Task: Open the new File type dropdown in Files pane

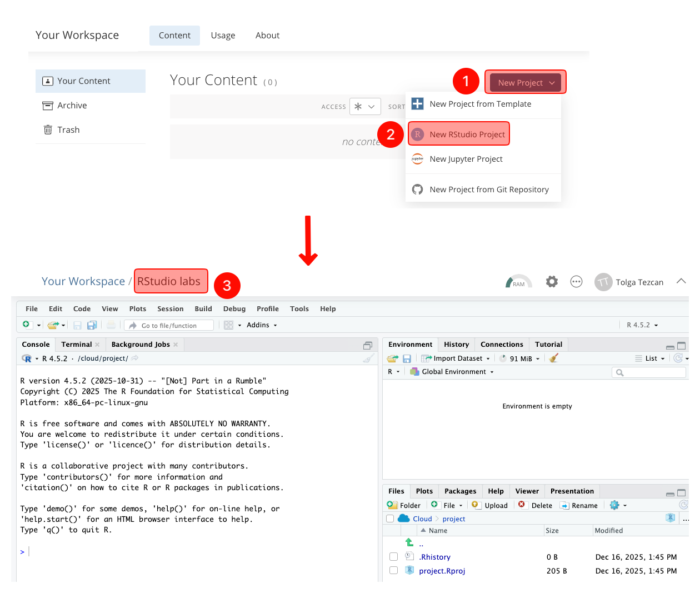Action: [447, 505]
